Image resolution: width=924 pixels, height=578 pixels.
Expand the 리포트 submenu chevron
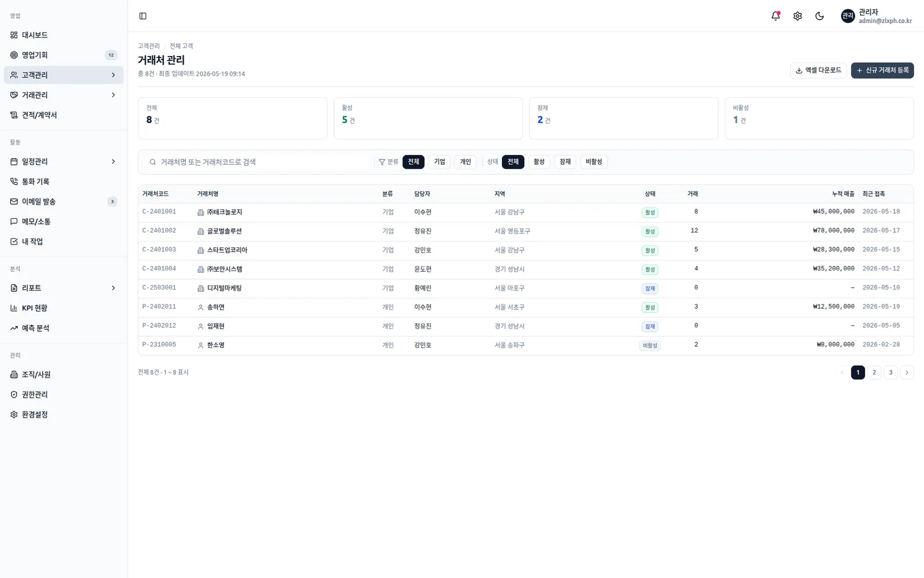113,288
